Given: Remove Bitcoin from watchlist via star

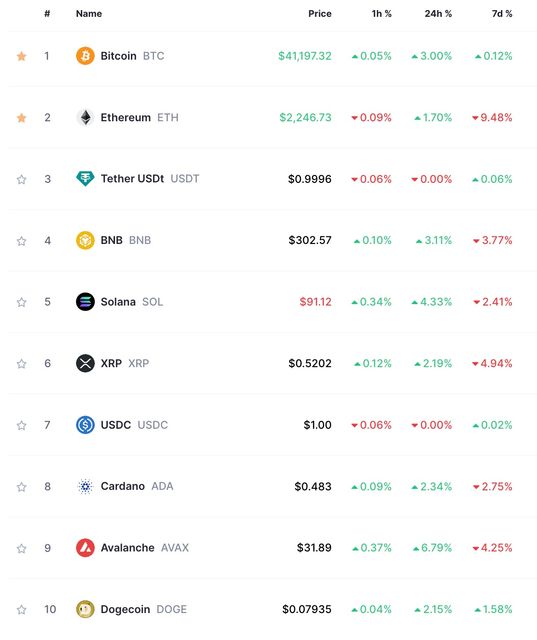Looking at the screenshot, I should point(22,56).
